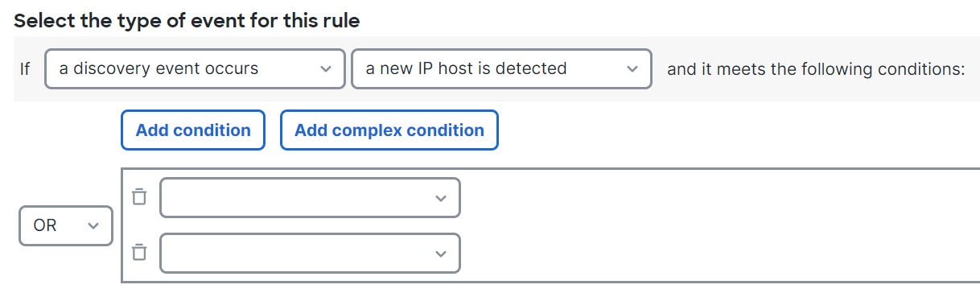
Task: Expand the second empty condition dropdown
Action: 310,253
